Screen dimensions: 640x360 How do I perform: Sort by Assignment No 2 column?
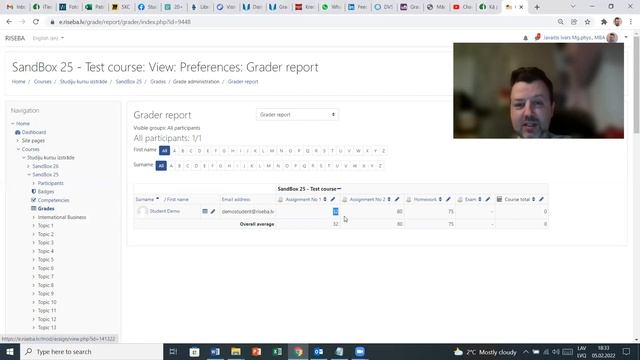(389, 199)
